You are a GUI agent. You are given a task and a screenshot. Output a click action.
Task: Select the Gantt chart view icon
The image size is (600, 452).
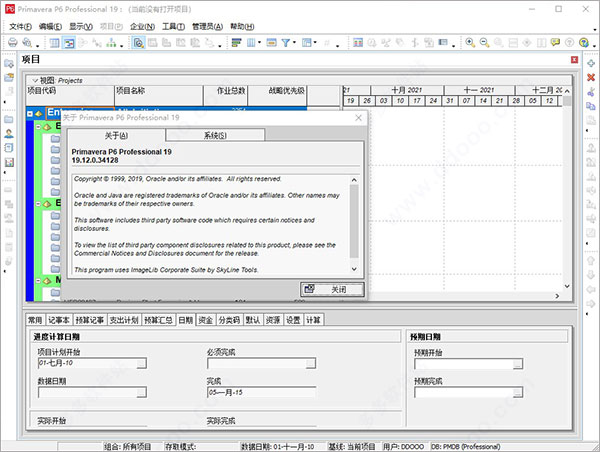[x=69, y=42]
